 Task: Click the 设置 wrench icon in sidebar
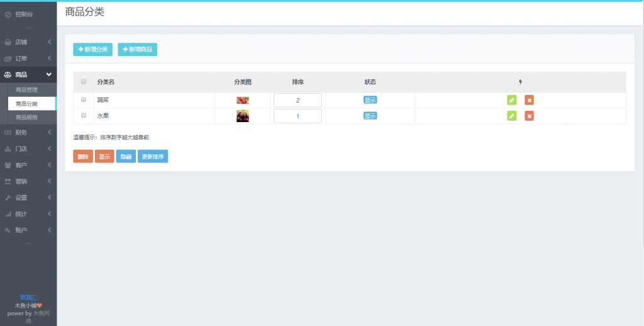8,198
